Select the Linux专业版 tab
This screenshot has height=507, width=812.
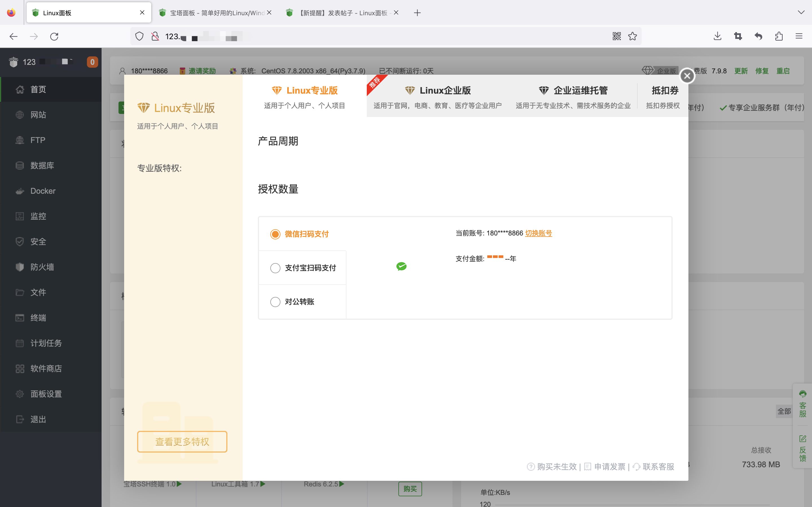[x=304, y=96]
